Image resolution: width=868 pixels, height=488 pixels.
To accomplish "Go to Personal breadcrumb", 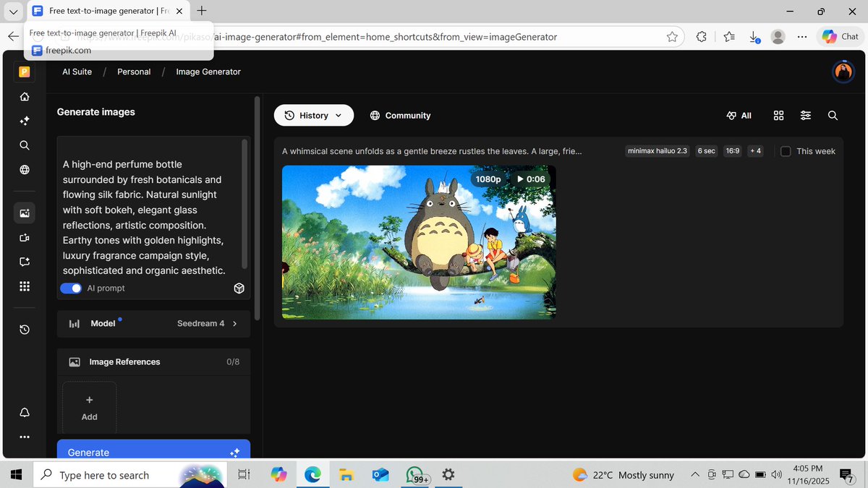I will pyautogui.click(x=134, y=72).
